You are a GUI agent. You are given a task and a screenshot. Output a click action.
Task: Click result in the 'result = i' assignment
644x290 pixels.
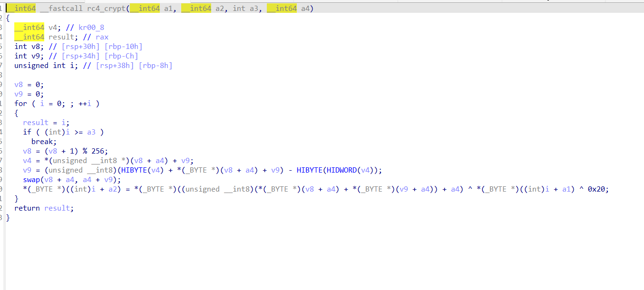36,123
